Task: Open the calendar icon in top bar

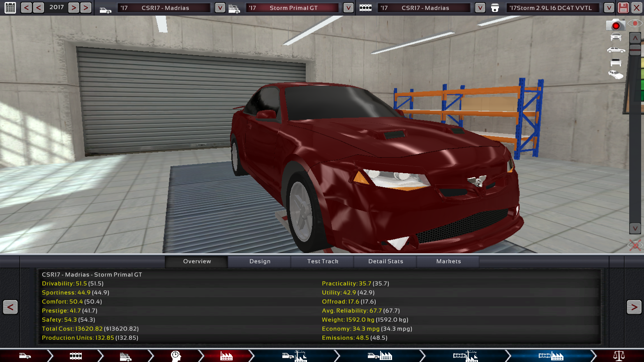Action: click(10, 7)
